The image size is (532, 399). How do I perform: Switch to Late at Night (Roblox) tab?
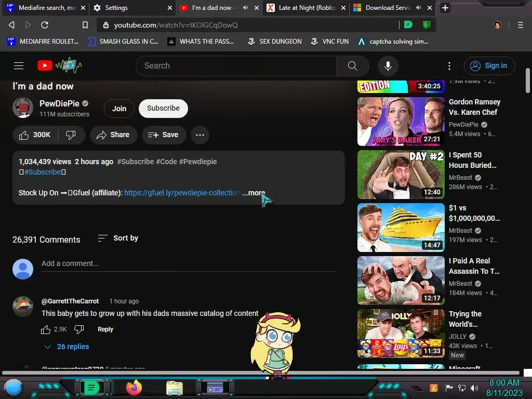pyautogui.click(x=306, y=7)
